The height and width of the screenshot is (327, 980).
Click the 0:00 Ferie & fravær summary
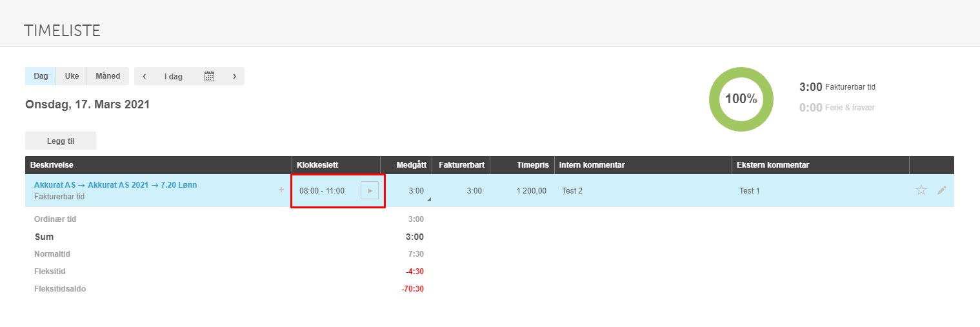(x=837, y=108)
